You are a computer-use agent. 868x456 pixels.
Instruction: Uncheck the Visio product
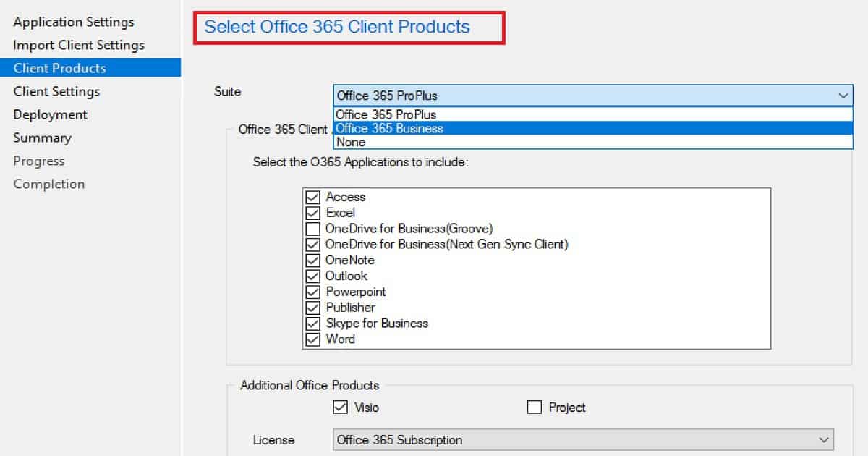[340, 408]
